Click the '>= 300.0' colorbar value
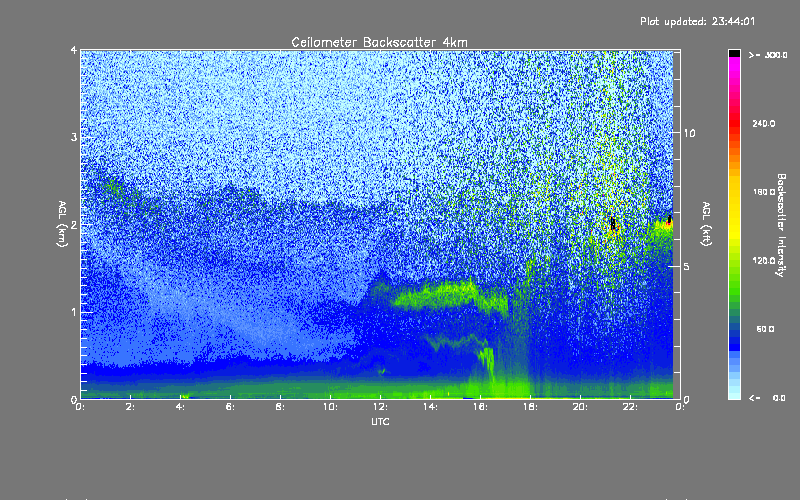 point(768,55)
